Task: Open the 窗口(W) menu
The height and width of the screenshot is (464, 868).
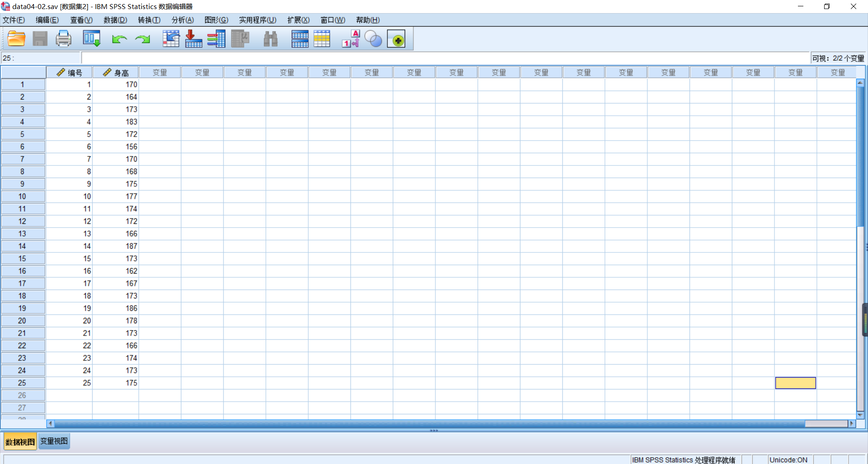Action: click(333, 20)
